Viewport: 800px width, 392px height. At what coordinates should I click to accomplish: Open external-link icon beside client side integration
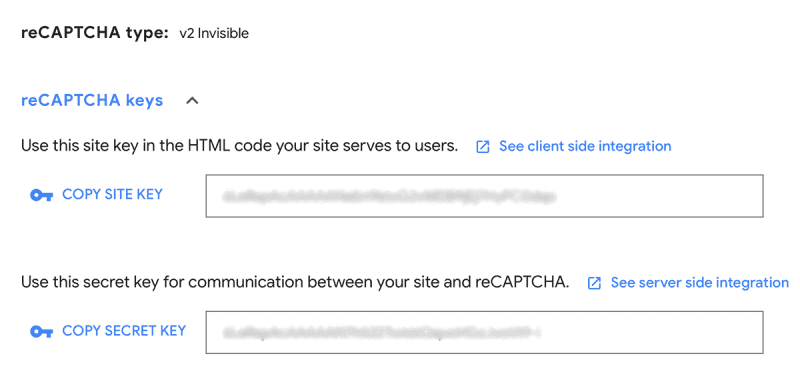pyautogui.click(x=483, y=147)
